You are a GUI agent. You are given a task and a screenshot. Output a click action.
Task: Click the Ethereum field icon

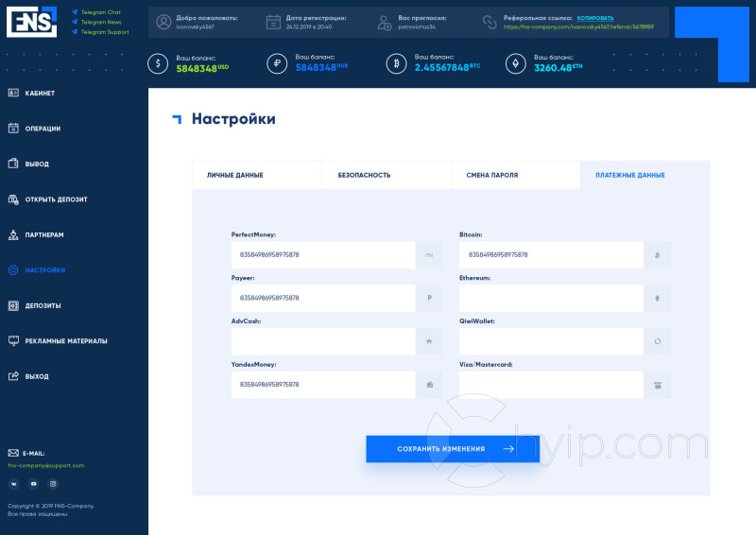pyautogui.click(x=657, y=298)
